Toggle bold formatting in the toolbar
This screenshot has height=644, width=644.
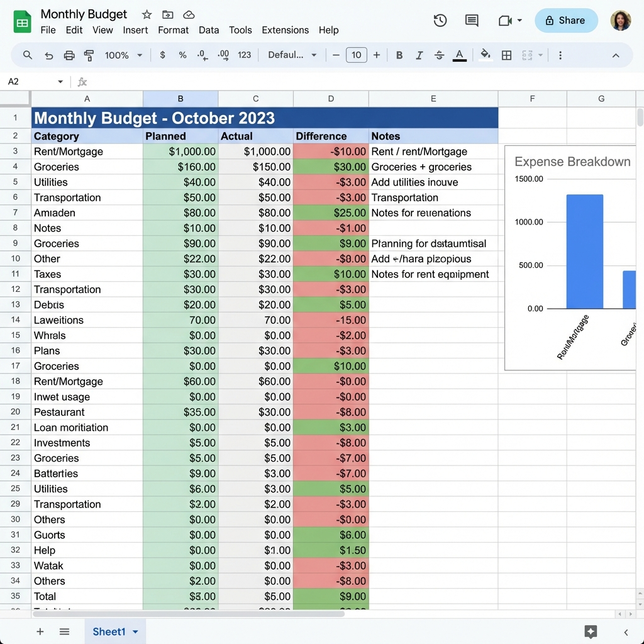click(399, 55)
